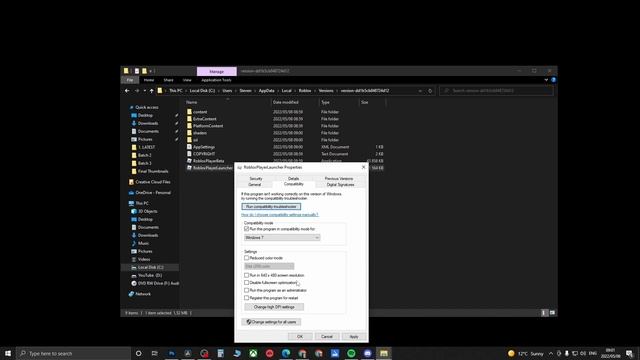Check Disable fullscreen optimizations
The width and height of the screenshot is (640, 360).
247,282
